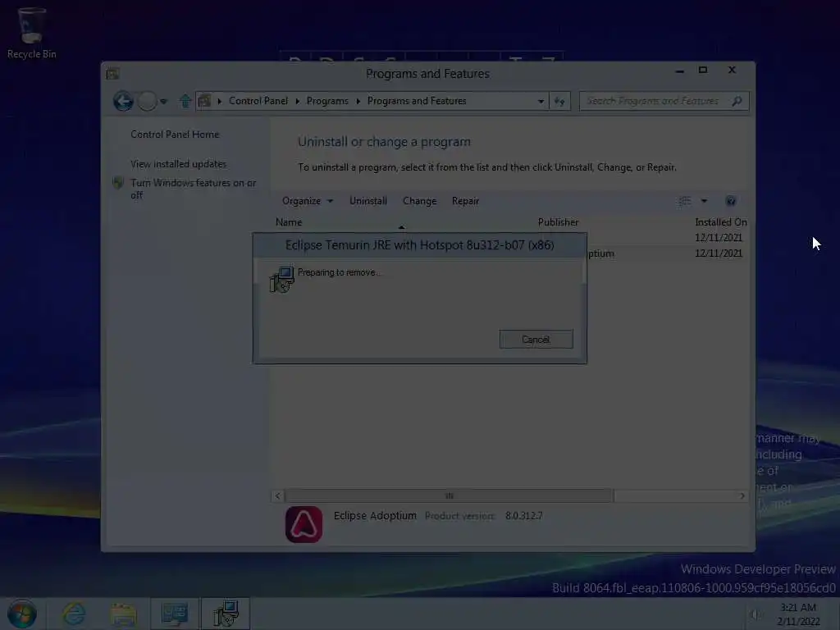This screenshot has height=630, width=840.
Task: Click Change in the toolbar
Action: click(x=419, y=201)
